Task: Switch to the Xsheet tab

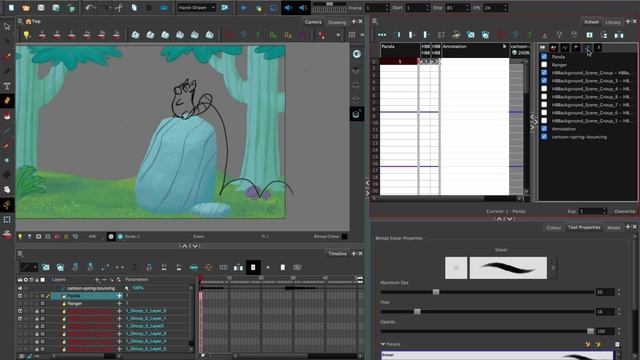Action: (x=591, y=22)
